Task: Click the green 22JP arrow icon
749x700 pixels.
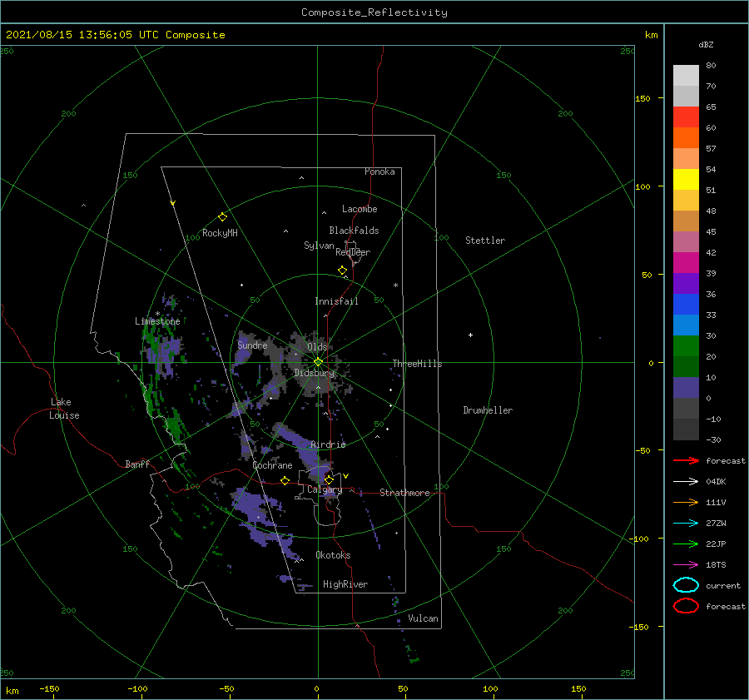Action: [x=686, y=544]
